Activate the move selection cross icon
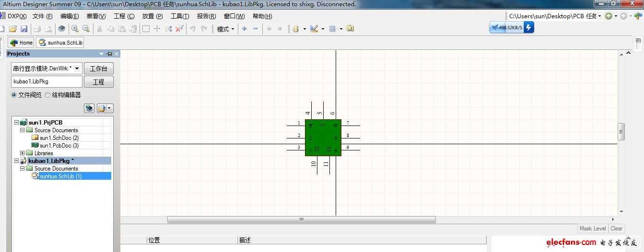644x252 pixels. click(x=157, y=29)
